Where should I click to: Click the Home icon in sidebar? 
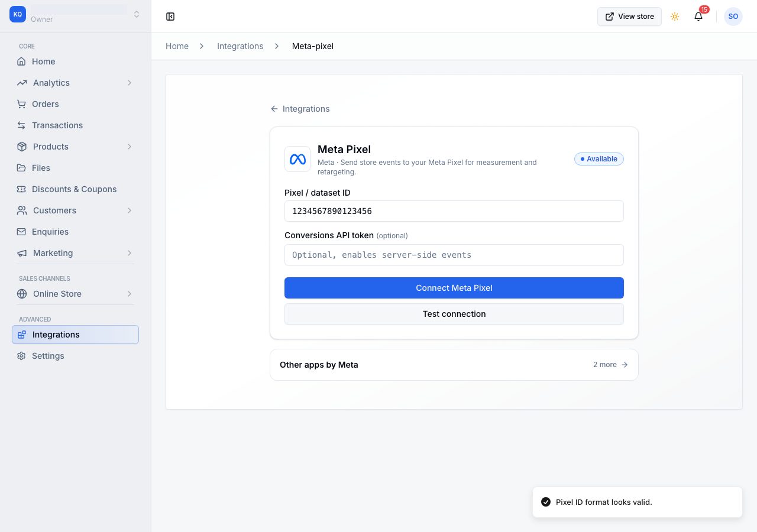(21, 61)
